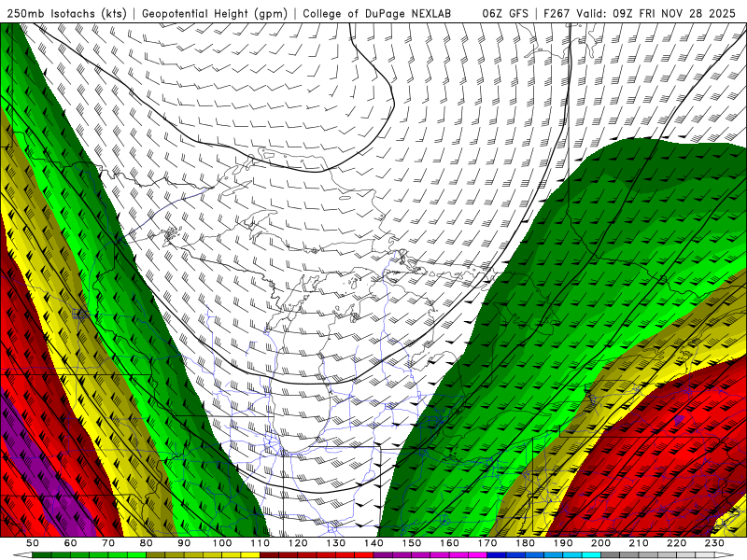Click the '190' color bar label
Viewport: 747px width, 560px height.
click(563, 543)
